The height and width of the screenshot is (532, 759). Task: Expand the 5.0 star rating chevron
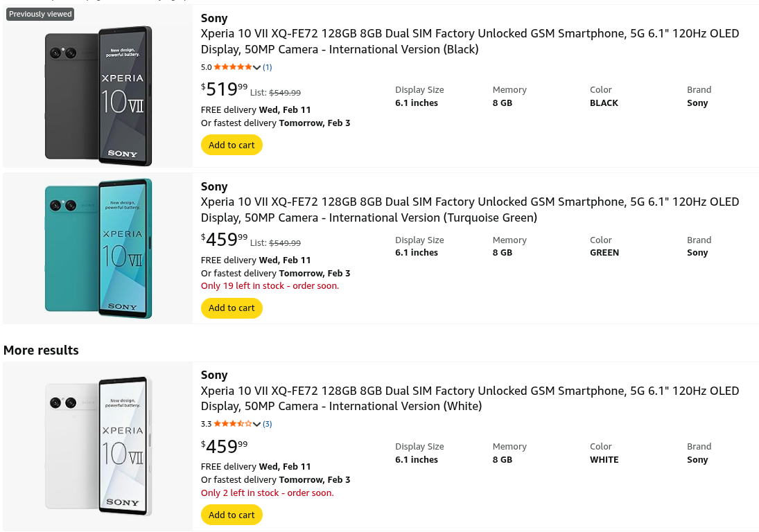click(257, 68)
